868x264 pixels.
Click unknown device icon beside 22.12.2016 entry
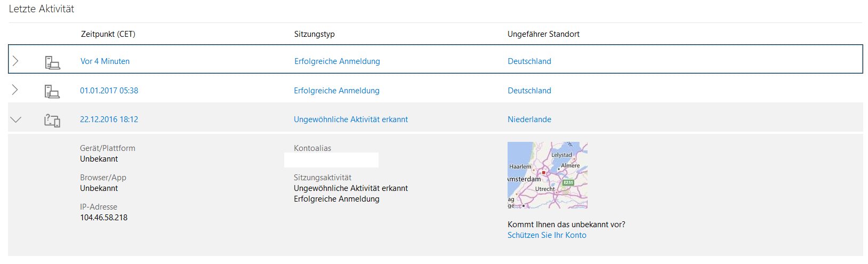pos(52,121)
